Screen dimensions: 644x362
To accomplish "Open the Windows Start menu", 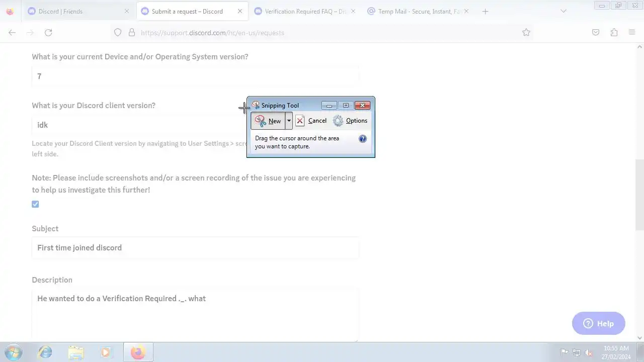I will [x=14, y=352].
